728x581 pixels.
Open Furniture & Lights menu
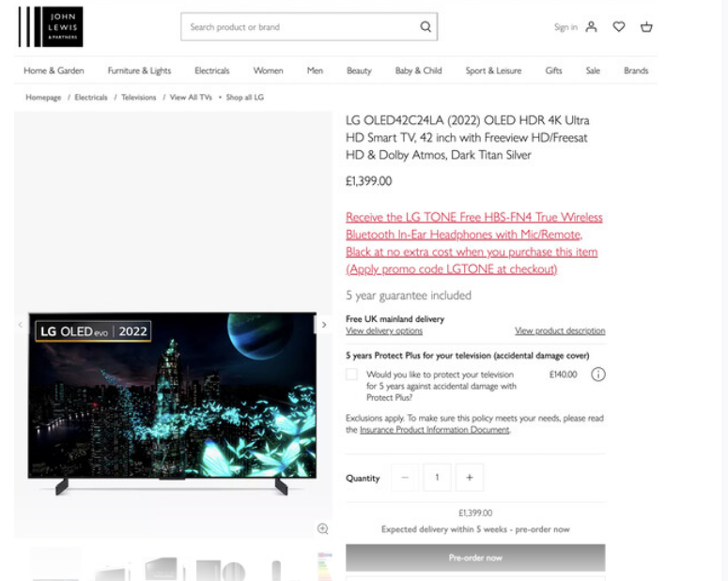click(x=139, y=70)
